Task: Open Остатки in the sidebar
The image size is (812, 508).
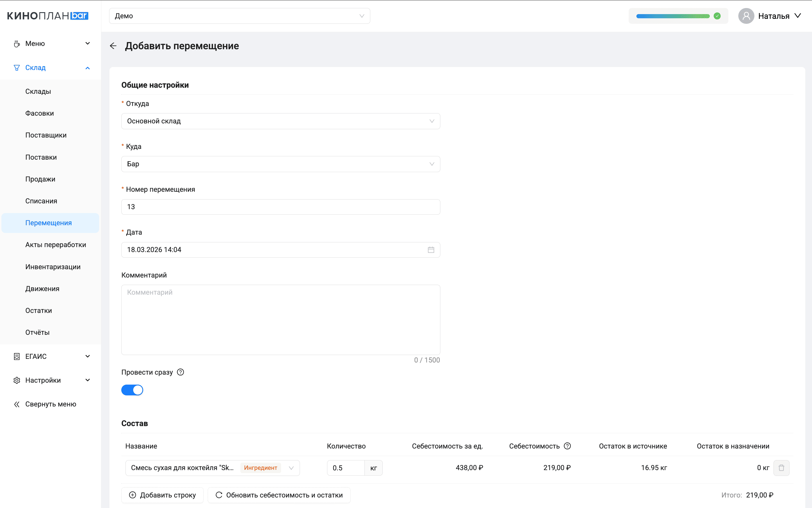Action: pos(39,310)
